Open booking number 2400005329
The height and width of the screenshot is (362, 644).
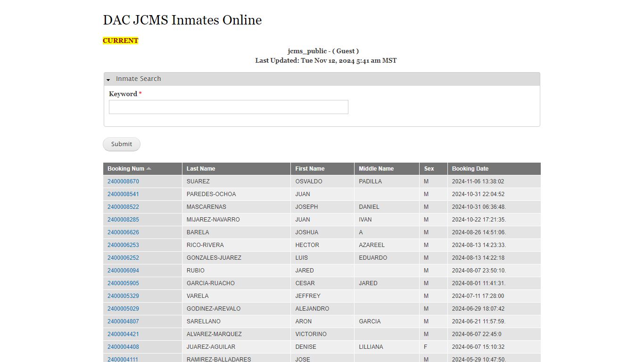[x=123, y=296]
